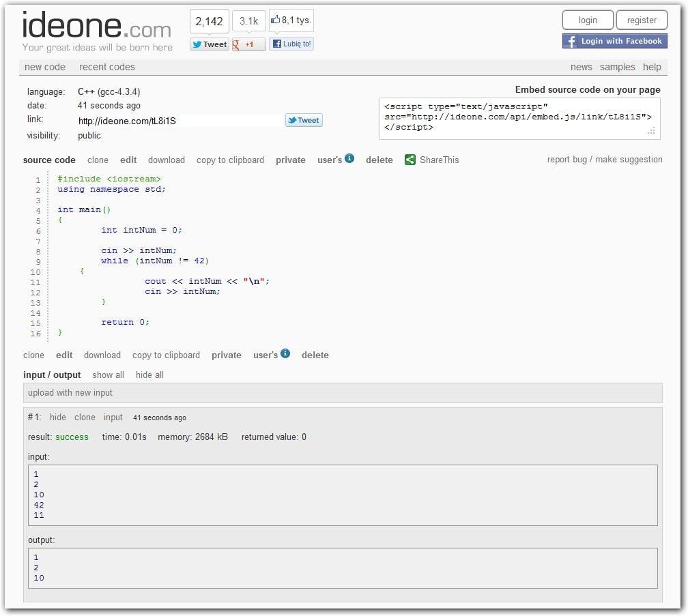Image resolution: width=688 pixels, height=616 pixels.
Task: Select the ideone link input field
Action: pos(171,119)
